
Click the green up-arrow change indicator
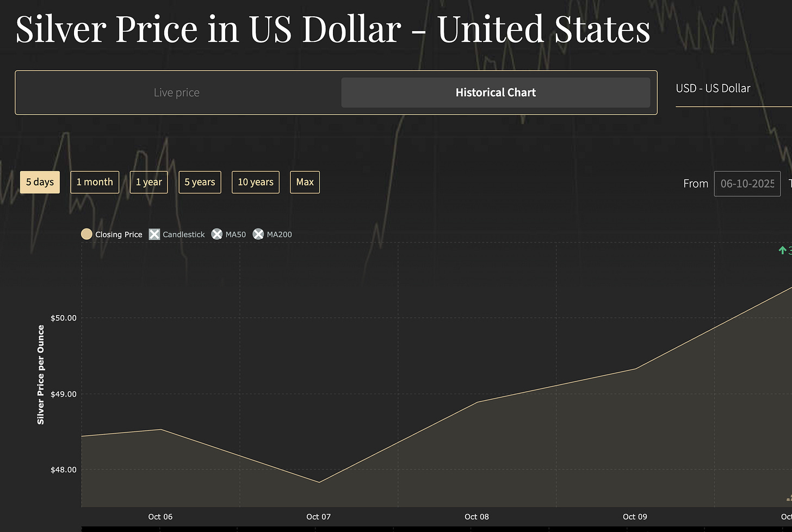[x=782, y=250]
